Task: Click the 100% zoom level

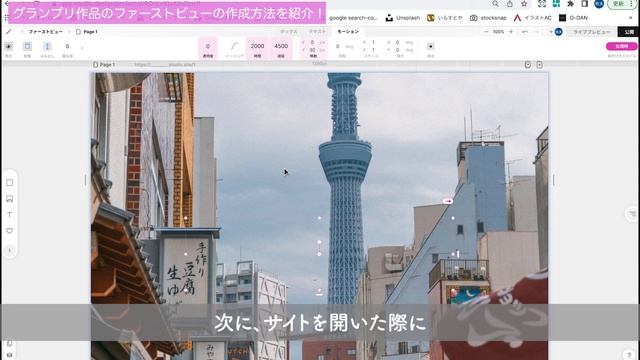Action: (x=498, y=32)
